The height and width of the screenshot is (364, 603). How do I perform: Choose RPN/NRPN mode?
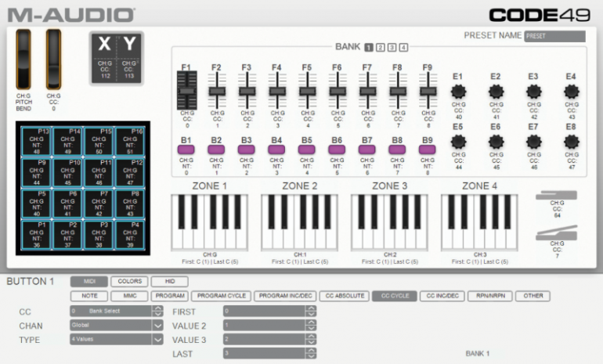(491, 296)
